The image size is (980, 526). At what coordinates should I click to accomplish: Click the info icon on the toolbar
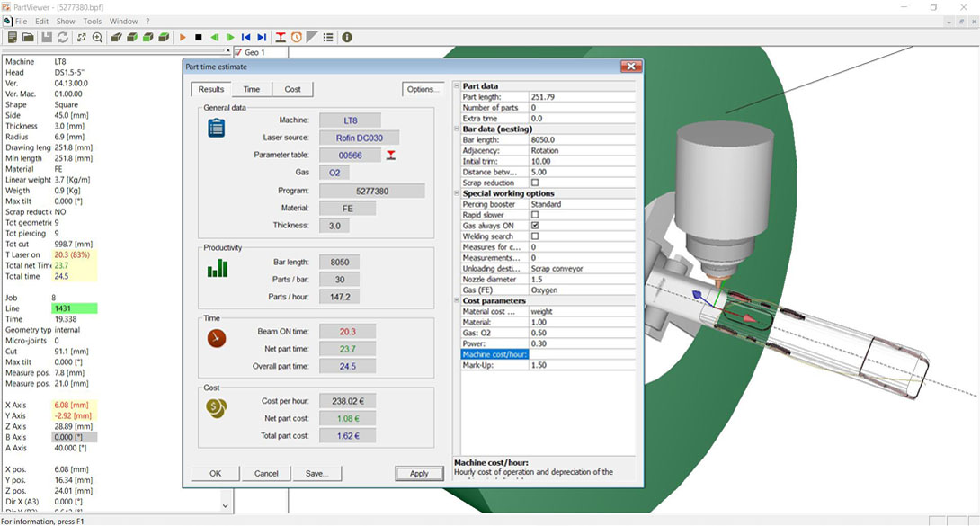347,37
